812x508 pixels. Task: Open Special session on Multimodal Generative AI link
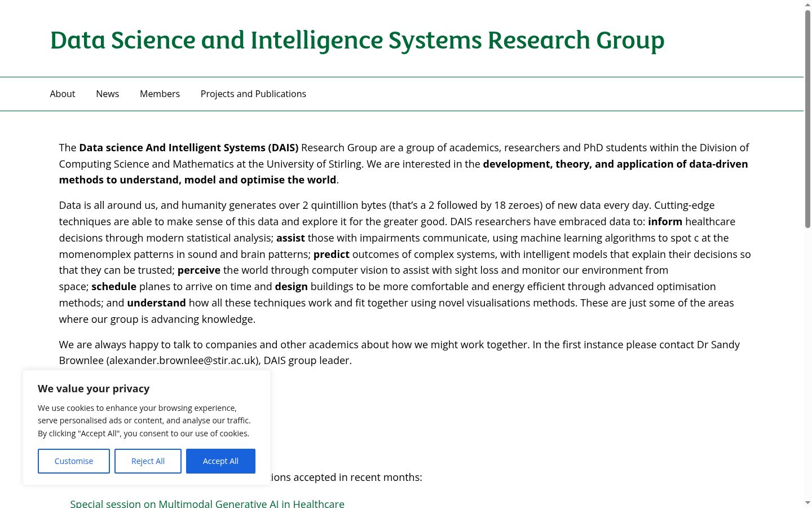click(x=207, y=503)
